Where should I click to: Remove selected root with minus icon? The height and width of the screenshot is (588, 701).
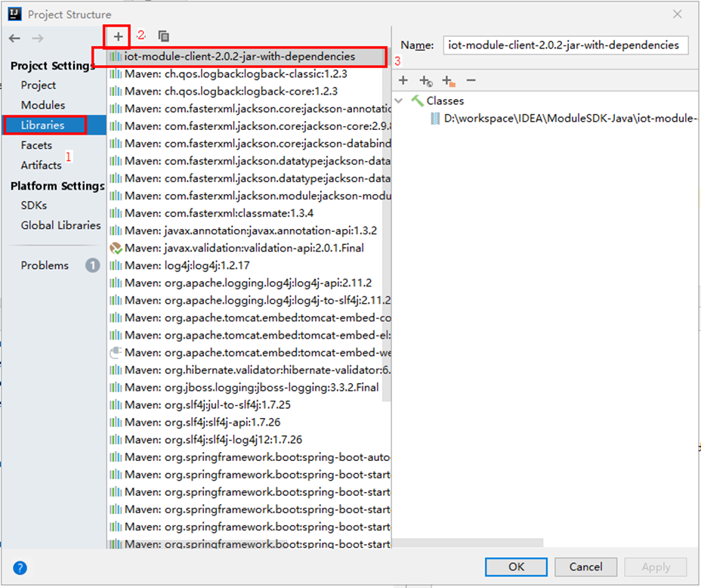click(x=471, y=80)
